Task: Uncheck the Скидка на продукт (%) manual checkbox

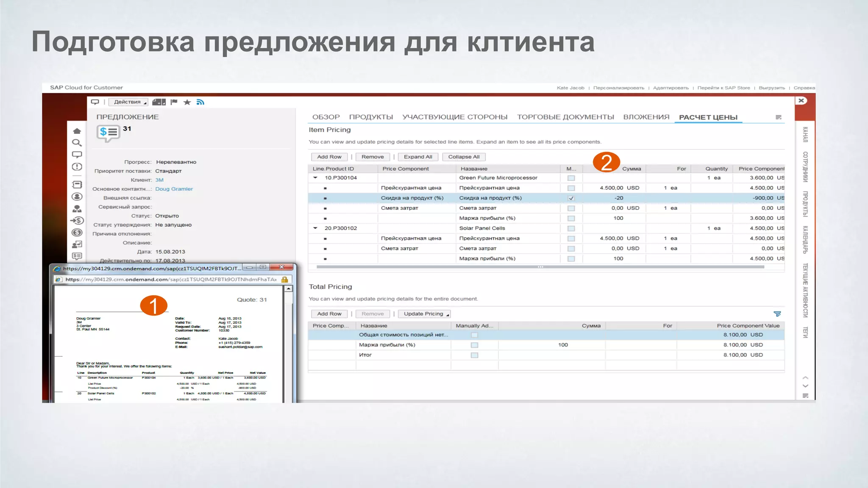Action: coord(571,198)
